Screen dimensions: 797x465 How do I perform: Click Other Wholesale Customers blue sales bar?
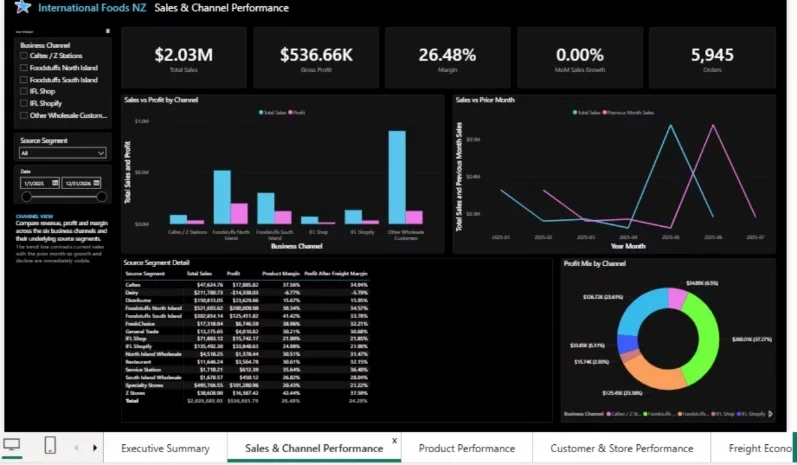click(397, 177)
